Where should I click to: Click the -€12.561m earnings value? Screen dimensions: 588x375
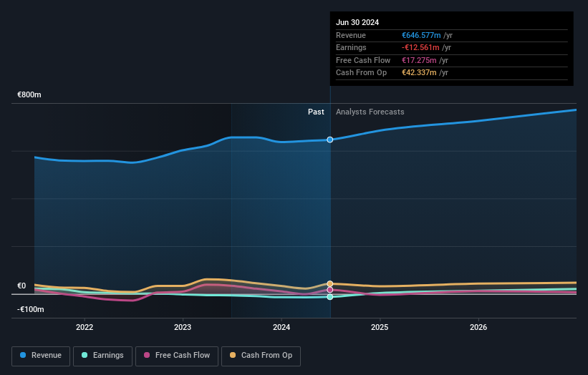click(420, 47)
